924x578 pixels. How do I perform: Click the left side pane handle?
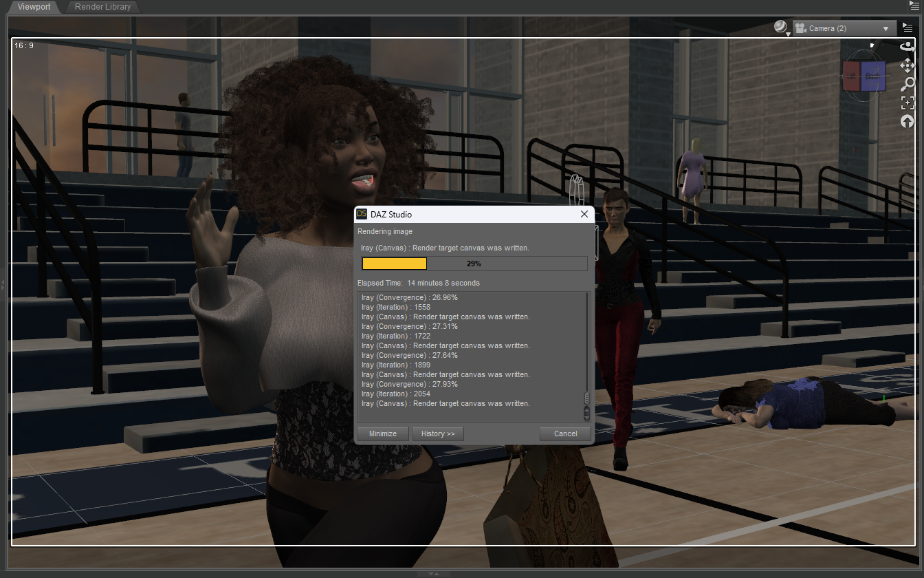click(2, 284)
